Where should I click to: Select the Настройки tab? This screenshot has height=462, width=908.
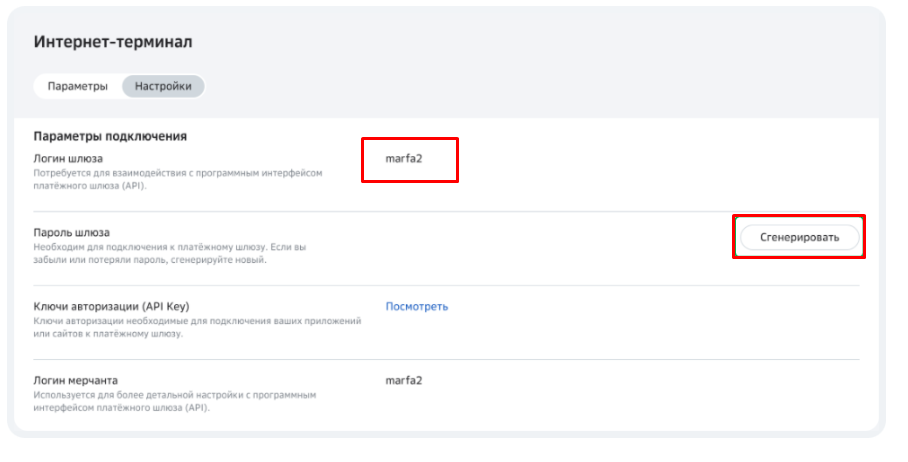tap(163, 86)
